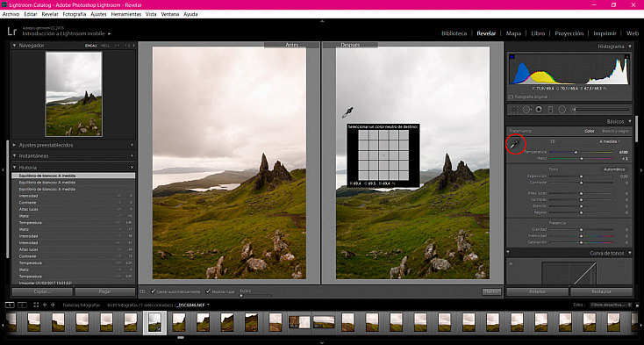The height and width of the screenshot is (345, 644).
Task: Open the Archivo menu
Action: point(11,14)
